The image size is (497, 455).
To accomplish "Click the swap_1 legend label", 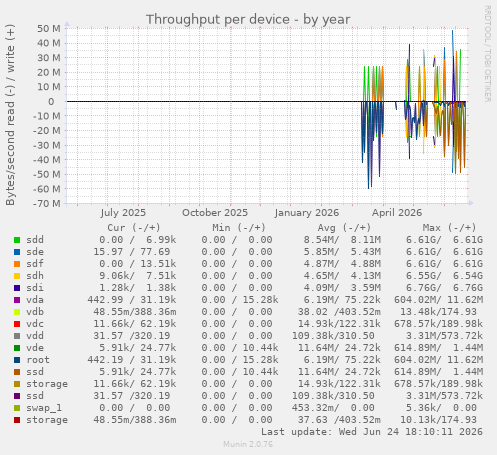I will pyautogui.click(x=44, y=408).
